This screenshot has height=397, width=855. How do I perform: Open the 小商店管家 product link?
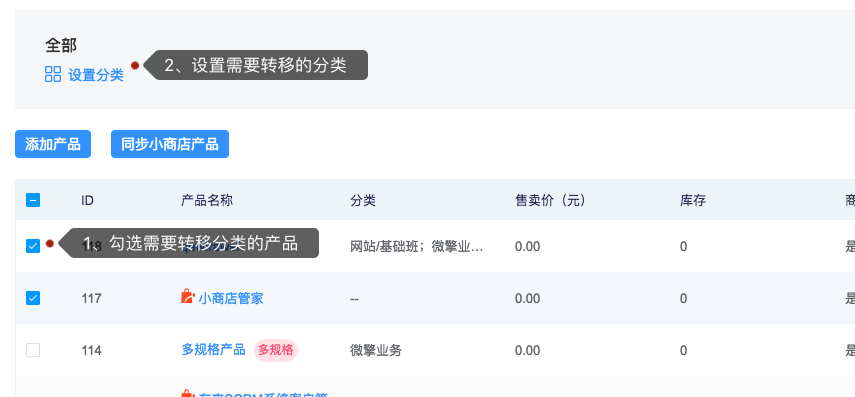pyautogui.click(x=231, y=298)
